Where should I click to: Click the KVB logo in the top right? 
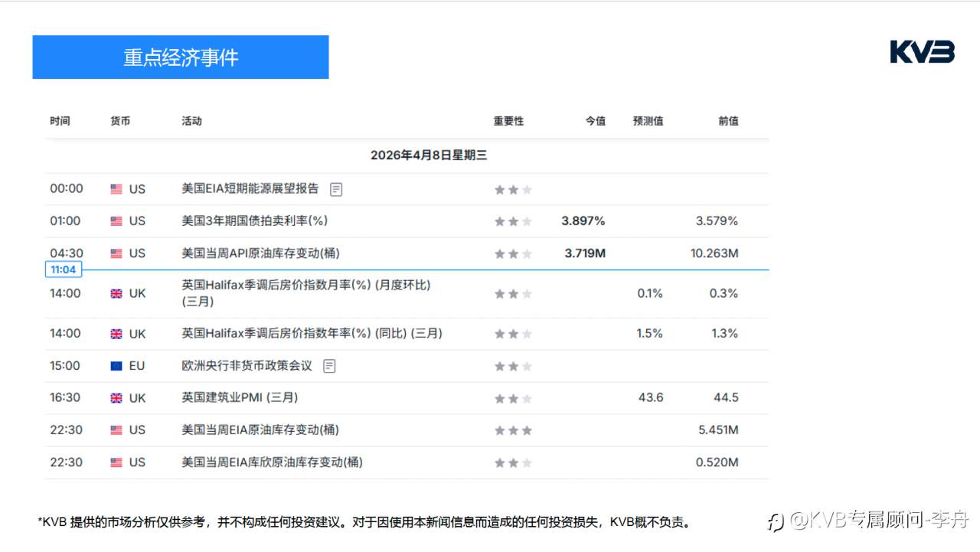pos(921,52)
